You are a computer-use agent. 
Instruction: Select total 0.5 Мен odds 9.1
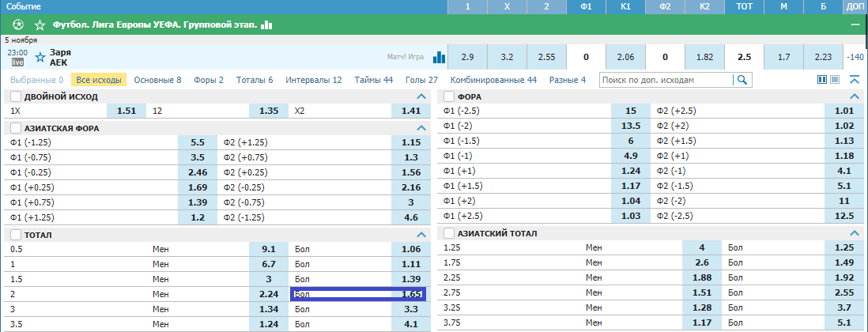click(269, 249)
